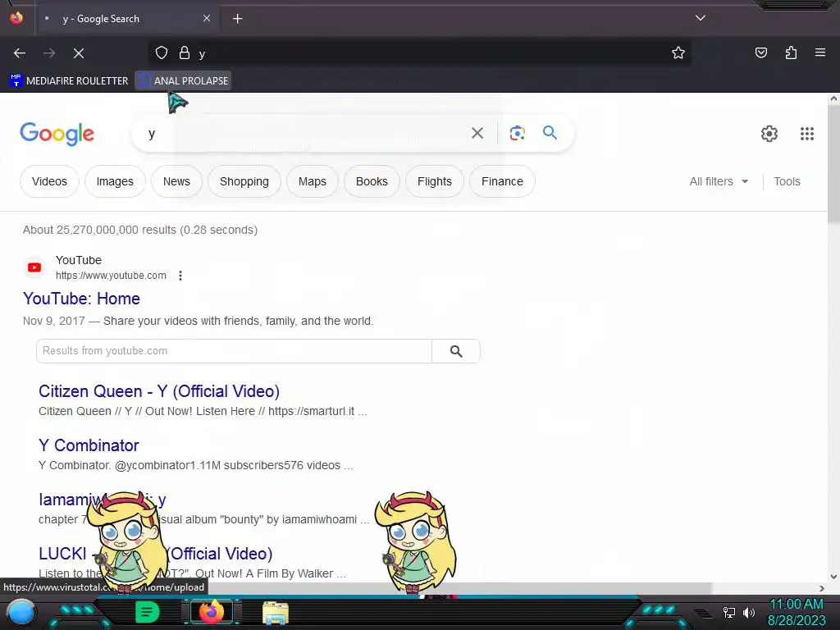The height and width of the screenshot is (630, 840).
Task: Click the vertical page scrollbar thumb
Action: (833, 163)
